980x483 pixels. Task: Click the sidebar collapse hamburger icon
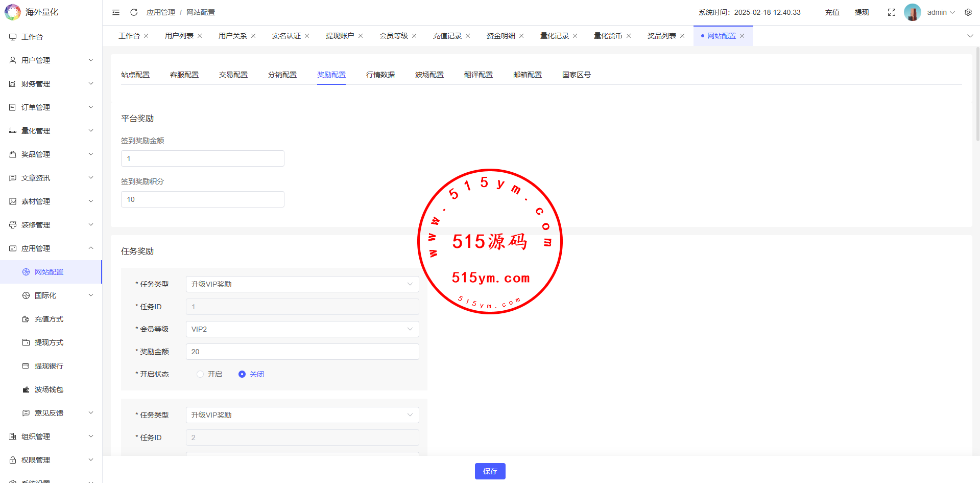click(116, 12)
